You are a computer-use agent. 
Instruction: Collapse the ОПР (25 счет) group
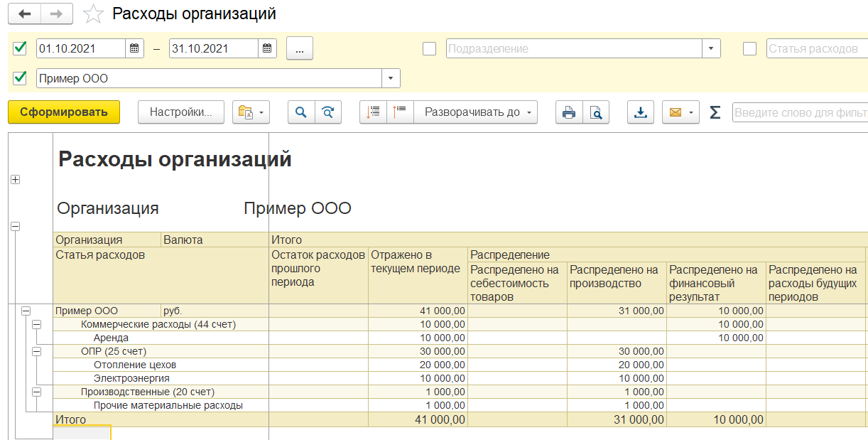tap(37, 351)
